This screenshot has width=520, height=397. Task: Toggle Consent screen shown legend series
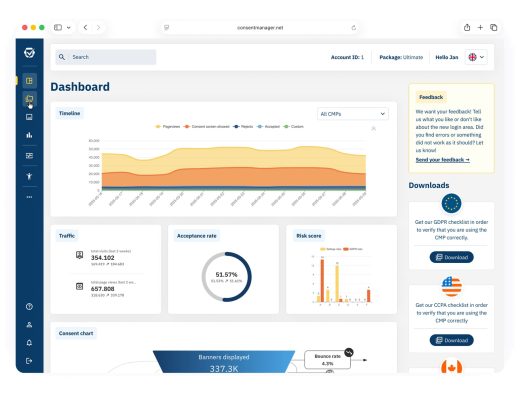click(x=206, y=127)
